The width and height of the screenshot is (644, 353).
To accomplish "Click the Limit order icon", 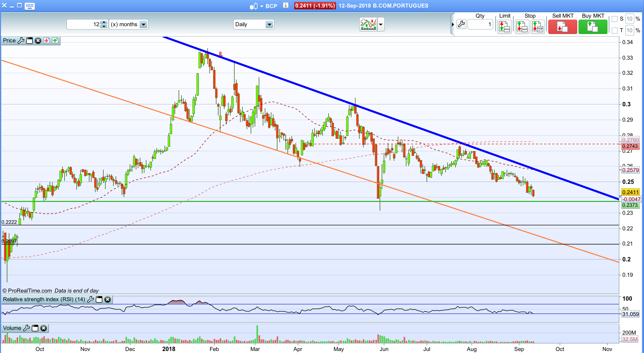I will click(504, 26).
